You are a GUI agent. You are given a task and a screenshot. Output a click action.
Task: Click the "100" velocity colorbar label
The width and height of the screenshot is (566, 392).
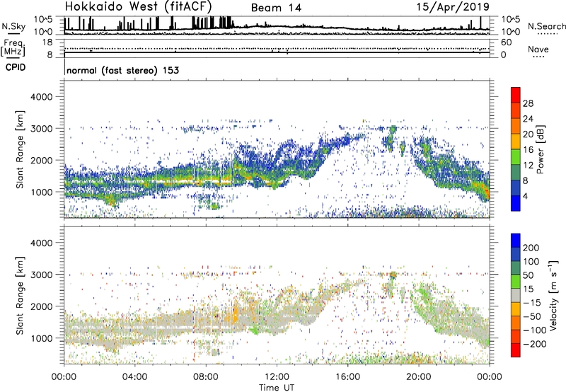point(531,261)
